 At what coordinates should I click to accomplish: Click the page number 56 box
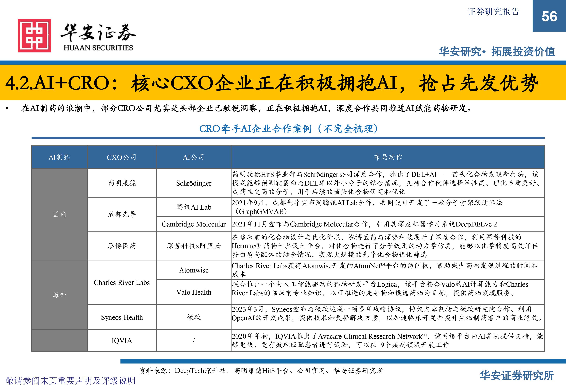pos(549,16)
